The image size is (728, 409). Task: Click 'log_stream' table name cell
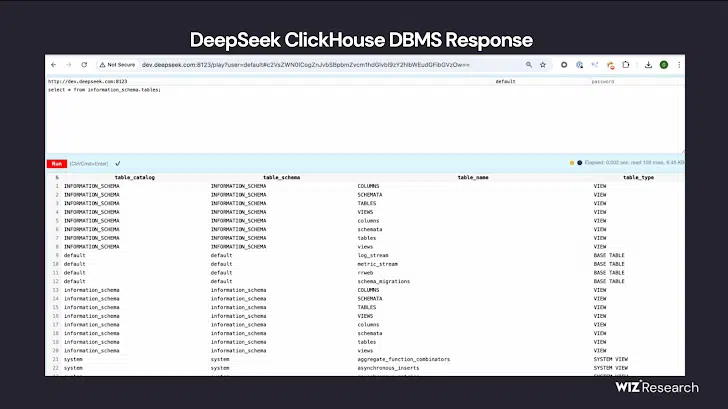[x=373, y=255]
